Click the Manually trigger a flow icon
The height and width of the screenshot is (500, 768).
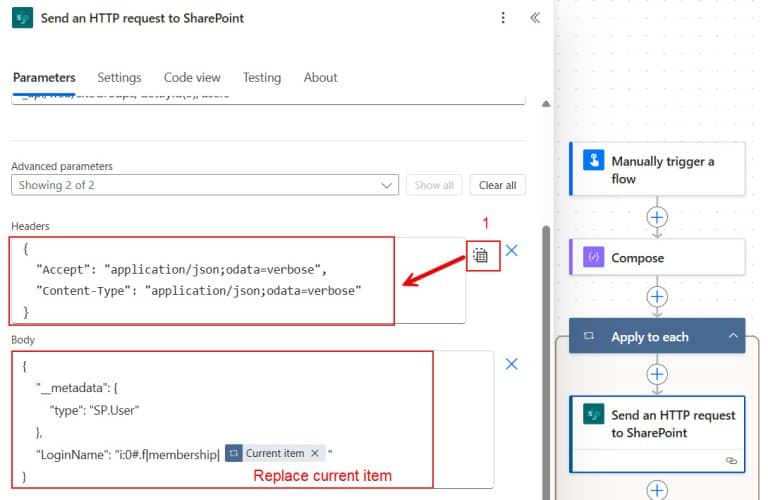click(593, 160)
